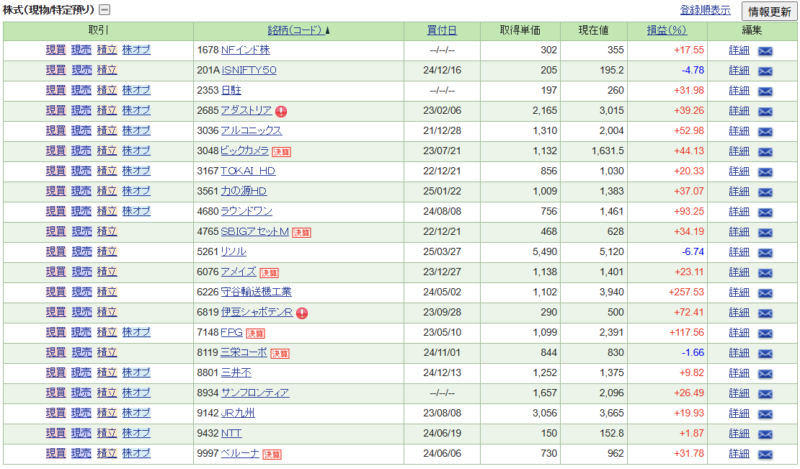Click 決算 badge next to 三栄コーポ
The height and width of the screenshot is (469, 800).
coord(280,353)
